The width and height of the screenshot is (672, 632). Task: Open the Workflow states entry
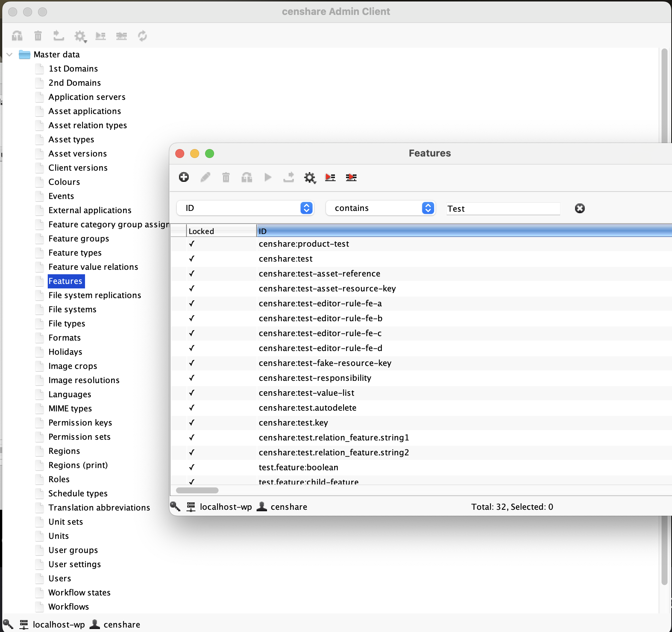(x=79, y=592)
